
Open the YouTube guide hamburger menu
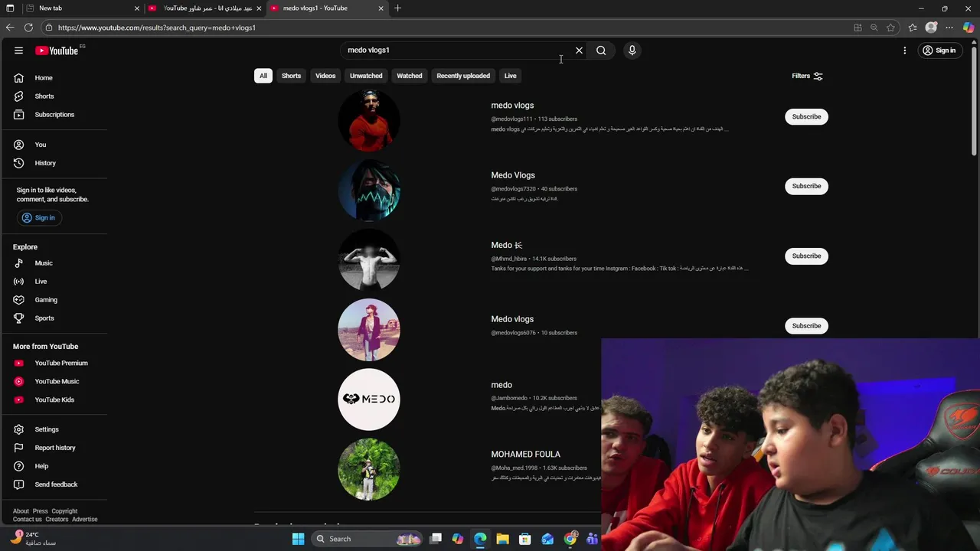coord(18,51)
